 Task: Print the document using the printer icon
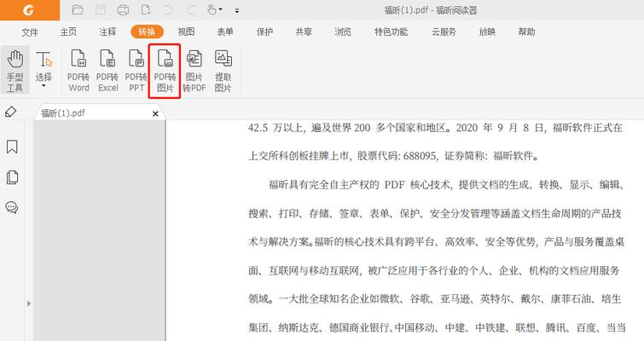coord(123,10)
